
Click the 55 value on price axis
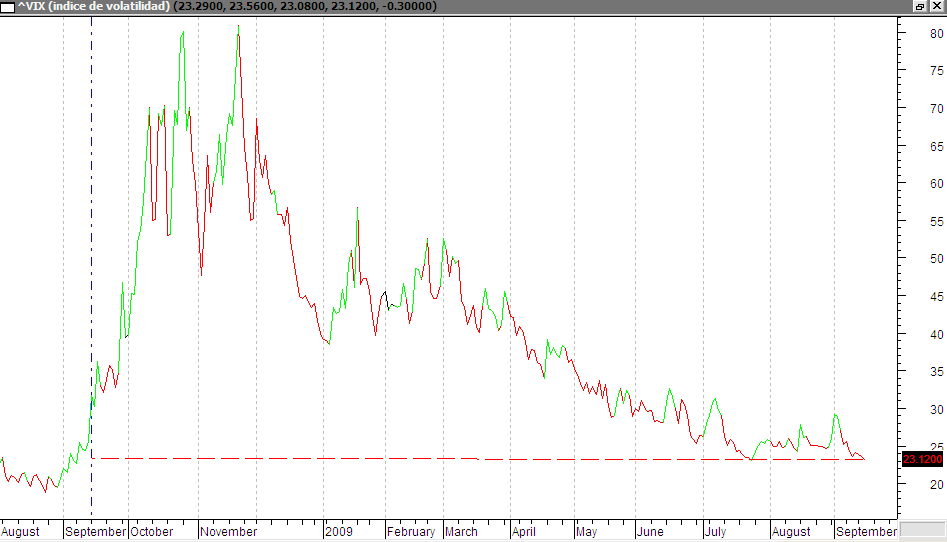point(936,222)
